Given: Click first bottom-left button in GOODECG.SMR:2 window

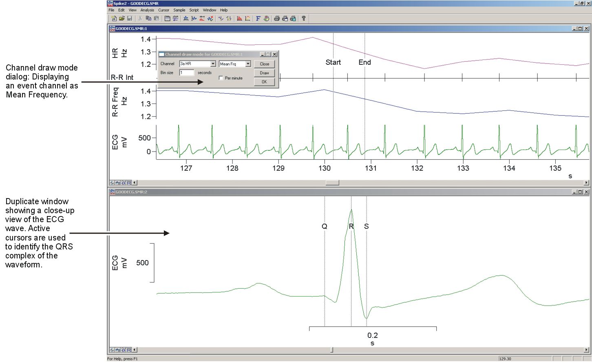Looking at the screenshot, I should tap(112, 350).
